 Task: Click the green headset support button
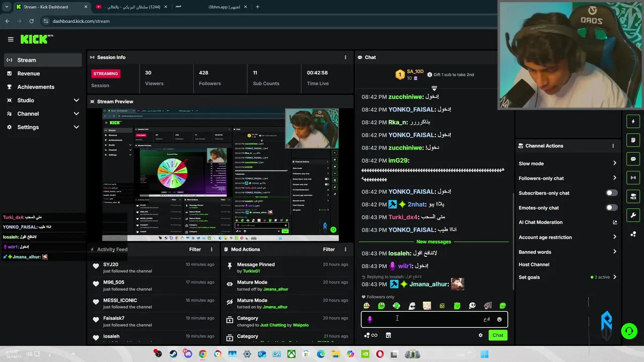629,331
